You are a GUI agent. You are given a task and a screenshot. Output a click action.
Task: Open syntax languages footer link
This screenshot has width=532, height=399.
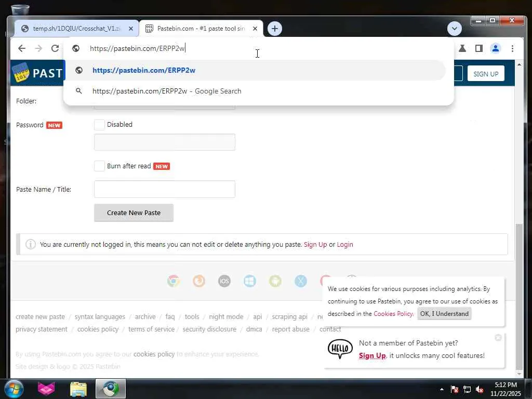point(100,316)
